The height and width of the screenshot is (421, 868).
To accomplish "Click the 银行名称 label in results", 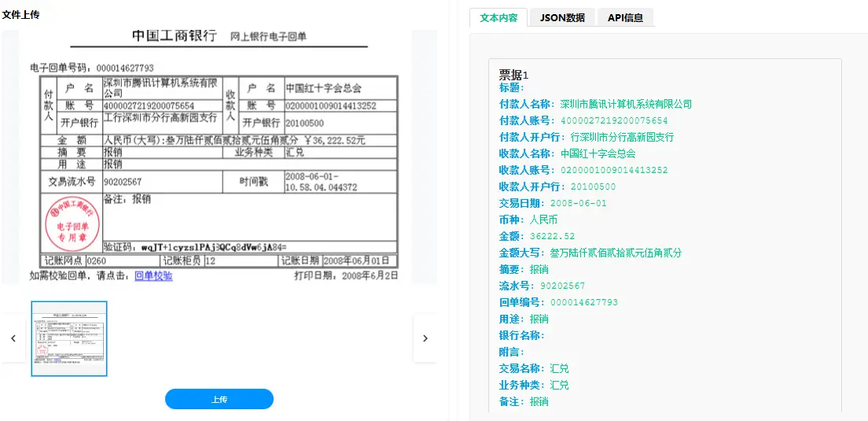I will point(521,336).
